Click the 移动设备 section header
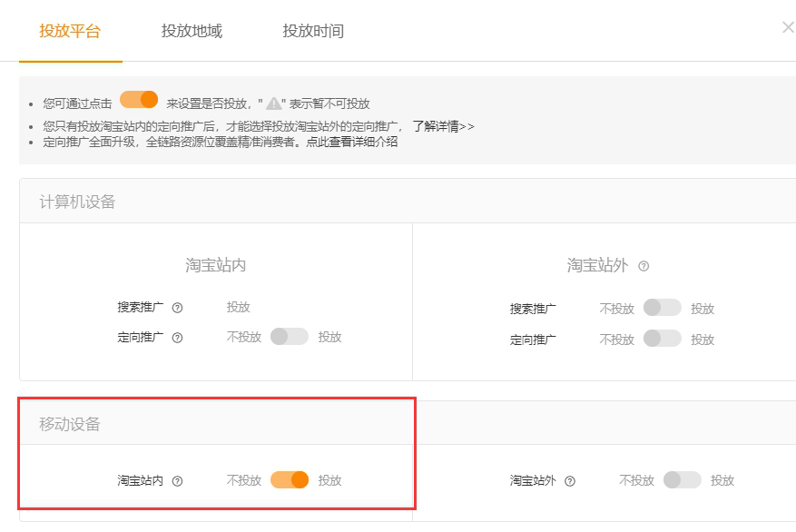This screenshot has height=532, width=796. pyautogui.click(x=70, y=424)
